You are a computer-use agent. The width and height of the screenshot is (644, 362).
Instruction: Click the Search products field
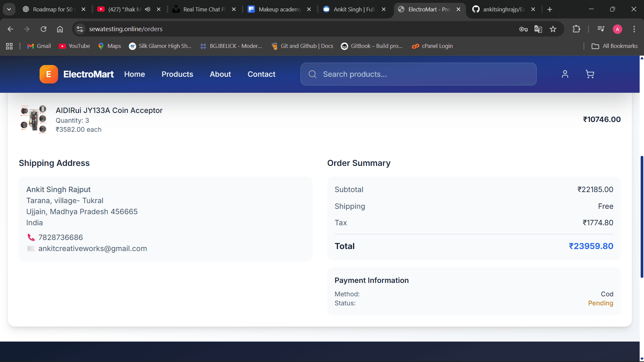[x=418, y=74]
